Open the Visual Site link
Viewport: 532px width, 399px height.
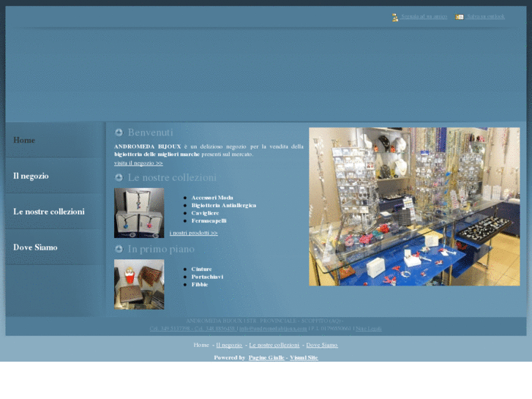pyautogui.click(x=304, y=357)
